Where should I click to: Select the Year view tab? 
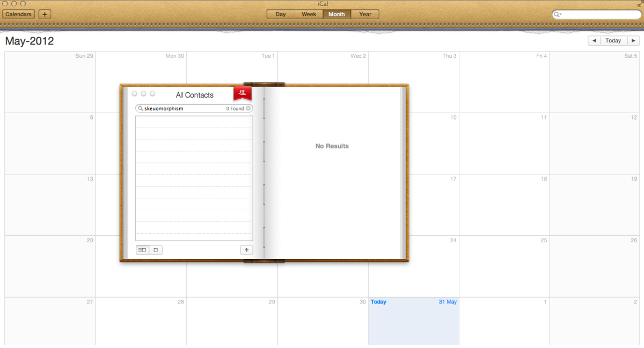tap(365, 14)
